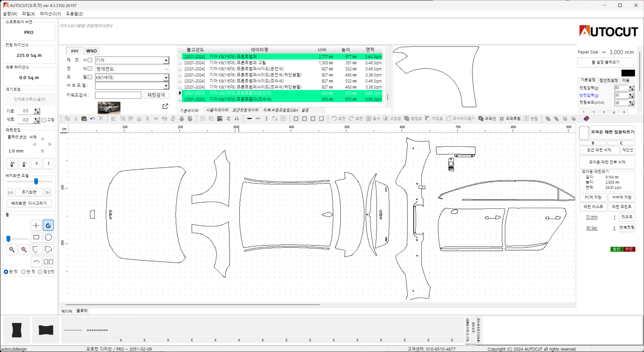
Task: Expand the KB(1세대) model dropdown
Action: click(x=166, y=77)
